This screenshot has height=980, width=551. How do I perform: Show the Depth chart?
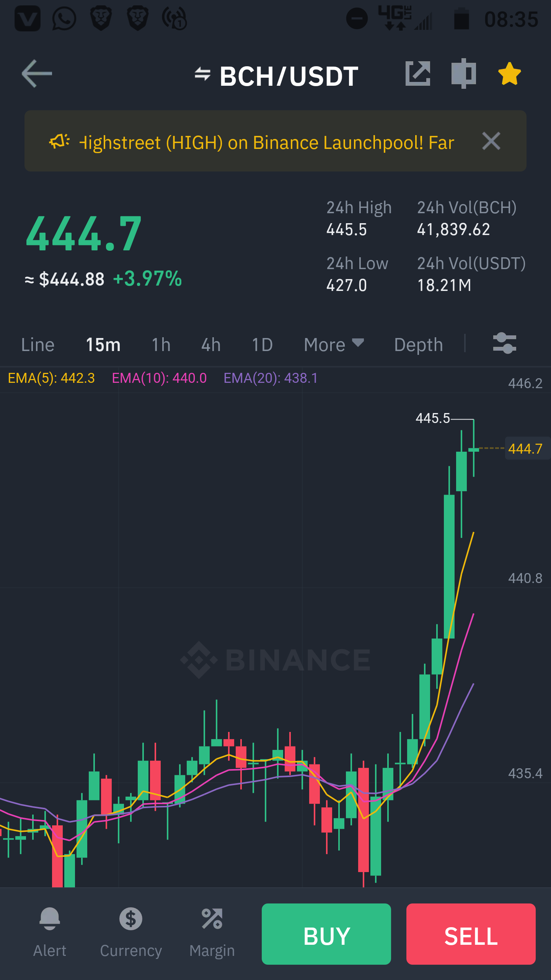coord(419,345)
